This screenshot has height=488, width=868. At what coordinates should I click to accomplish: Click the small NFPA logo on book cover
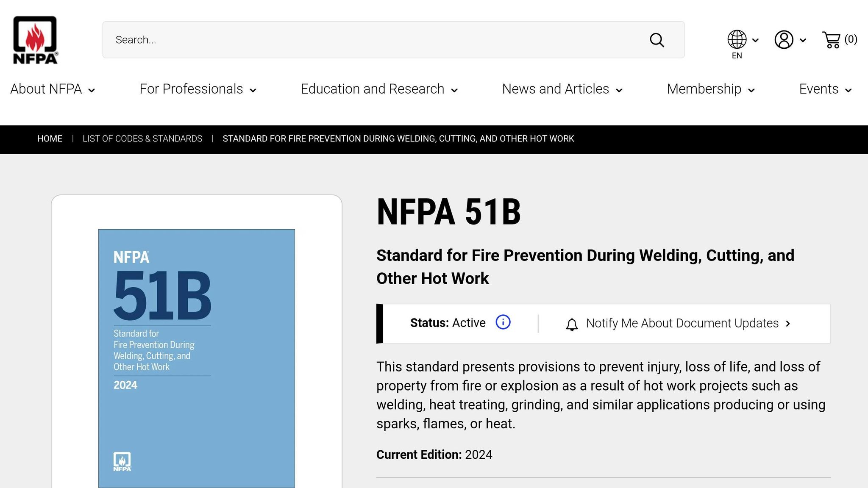pyautogui.click(x=122, y=462)
